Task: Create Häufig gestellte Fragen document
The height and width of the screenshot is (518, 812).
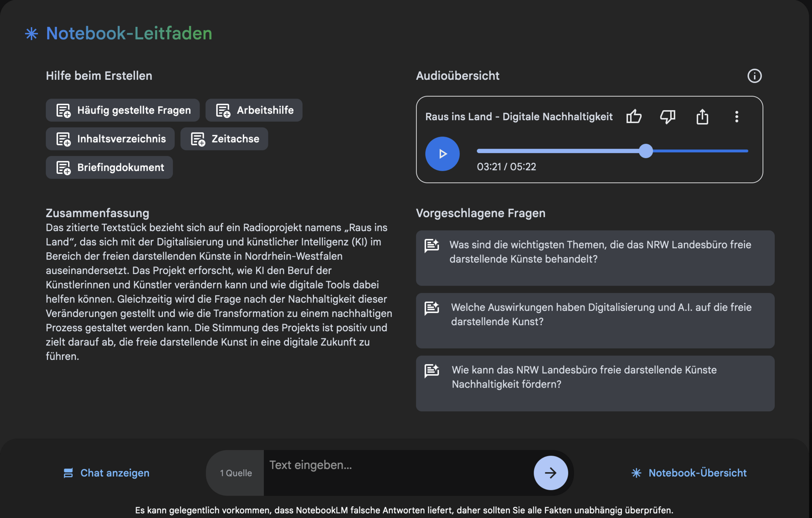Action: click(123, 111)
